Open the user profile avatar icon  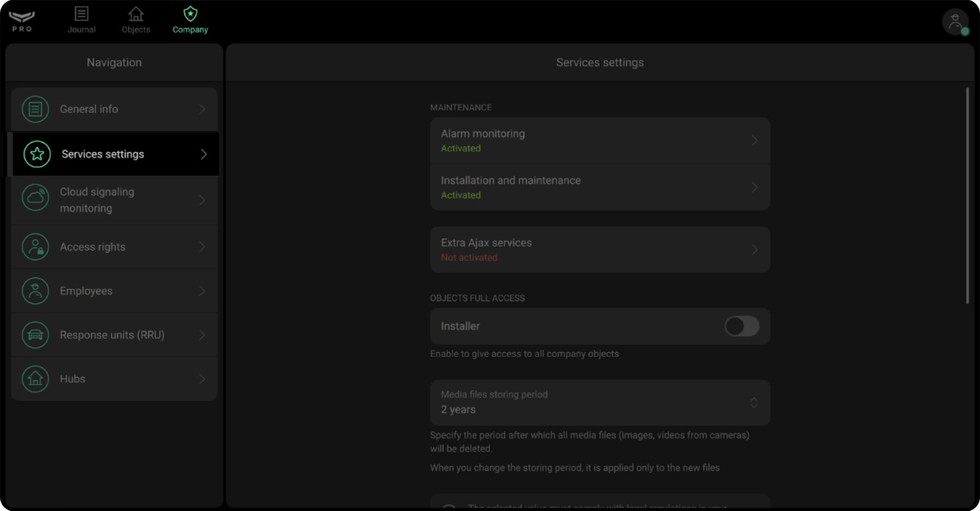955,22
